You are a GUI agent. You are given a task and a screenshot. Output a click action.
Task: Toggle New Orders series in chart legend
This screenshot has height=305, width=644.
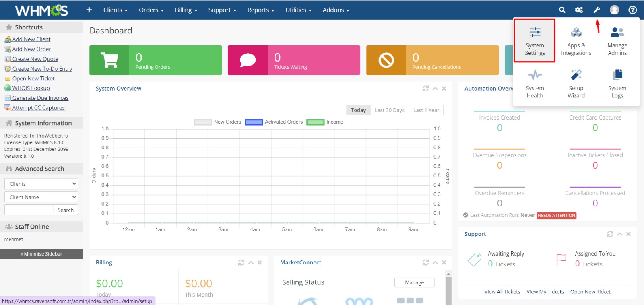218,122
